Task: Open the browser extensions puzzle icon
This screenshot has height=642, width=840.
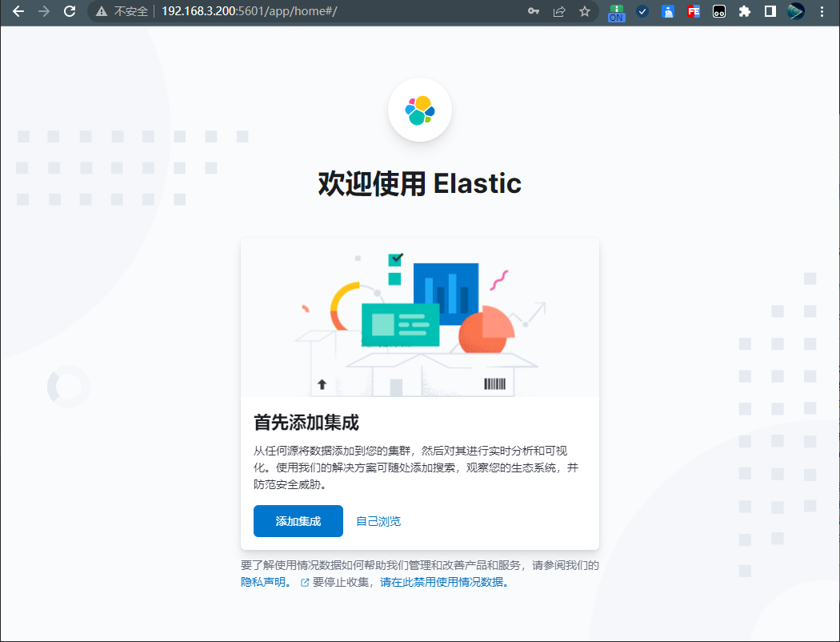Action: click(x=745, y=12)
